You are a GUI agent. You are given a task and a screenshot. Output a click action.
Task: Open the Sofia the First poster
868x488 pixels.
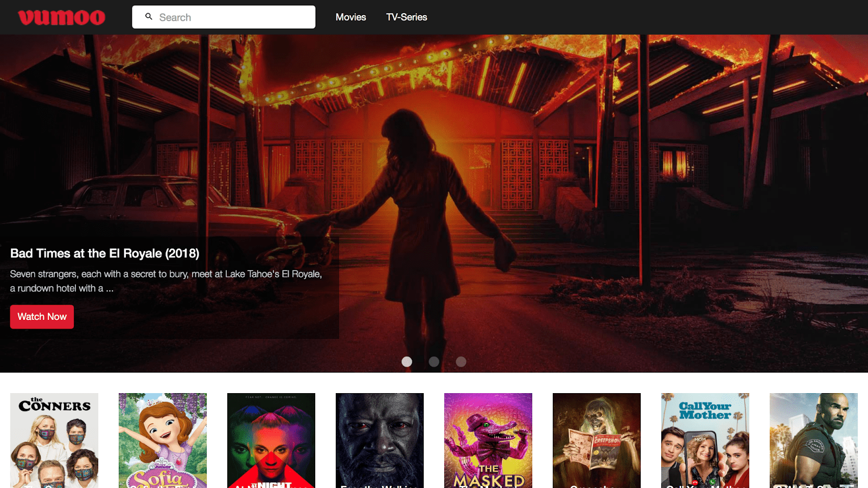[x=163, y=440]
